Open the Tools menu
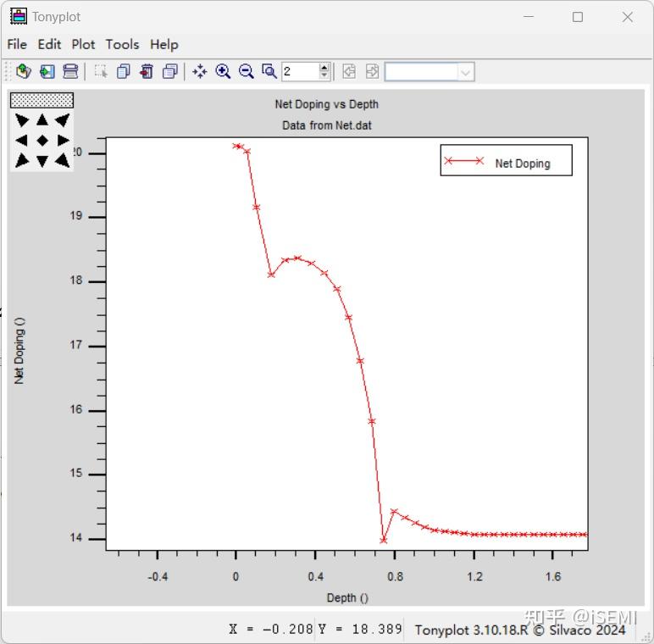 122,44
